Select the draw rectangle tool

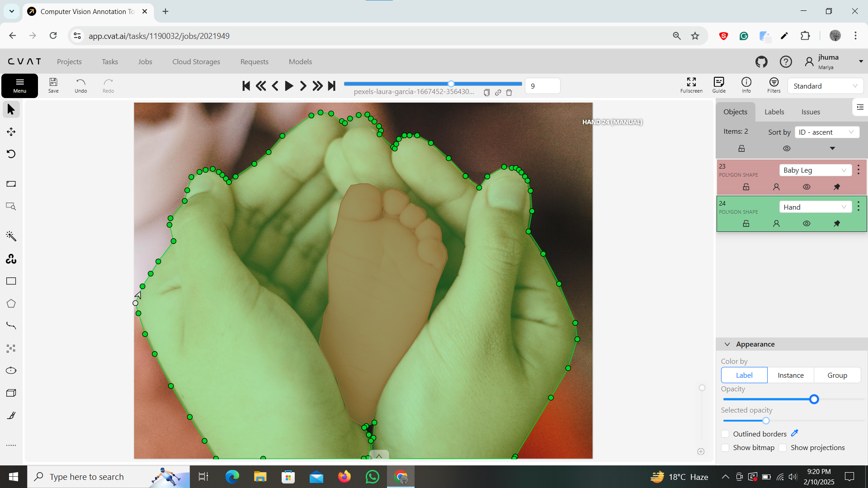[x=11, y=281]
